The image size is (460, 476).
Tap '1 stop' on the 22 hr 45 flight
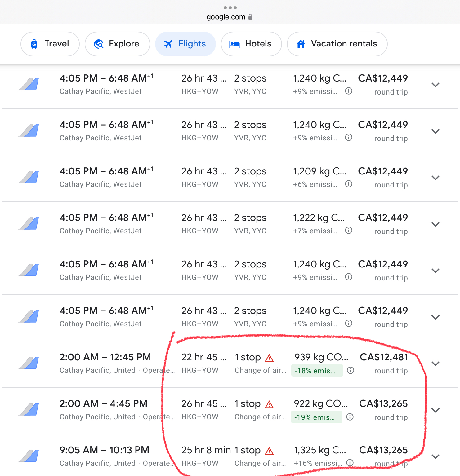(x=248, y=357)
